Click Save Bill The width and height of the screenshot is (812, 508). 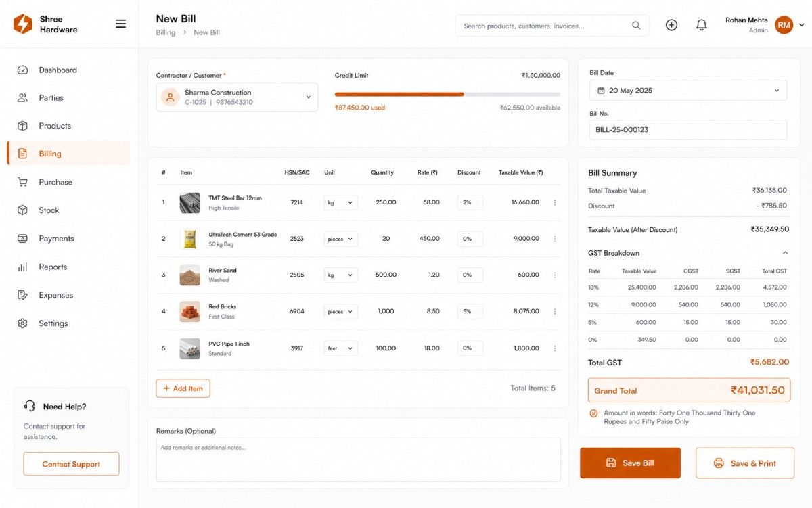[630, 463]
